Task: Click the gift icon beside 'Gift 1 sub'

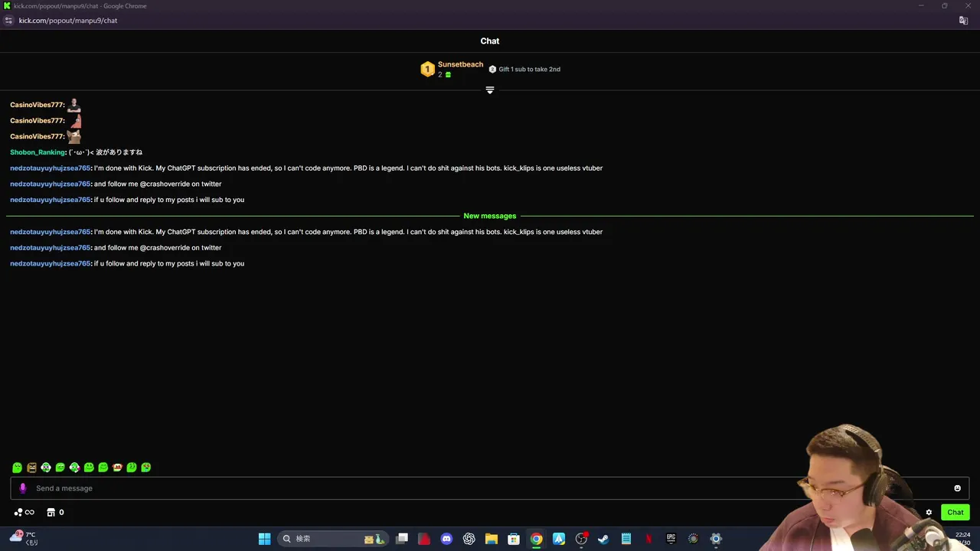Action: click(492, 70)
